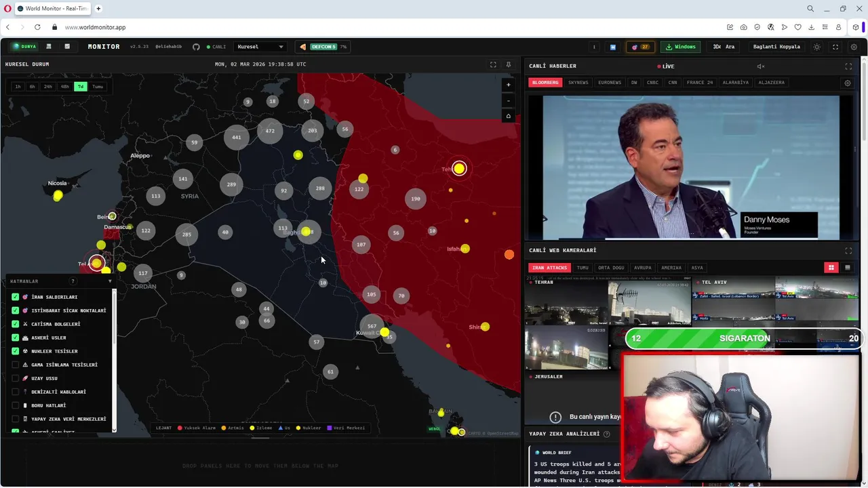Viewport: 868px width, 488px height.
Task: Open Yapay Zeka Analizleri help icon
Action: click(x=606, y=434)
